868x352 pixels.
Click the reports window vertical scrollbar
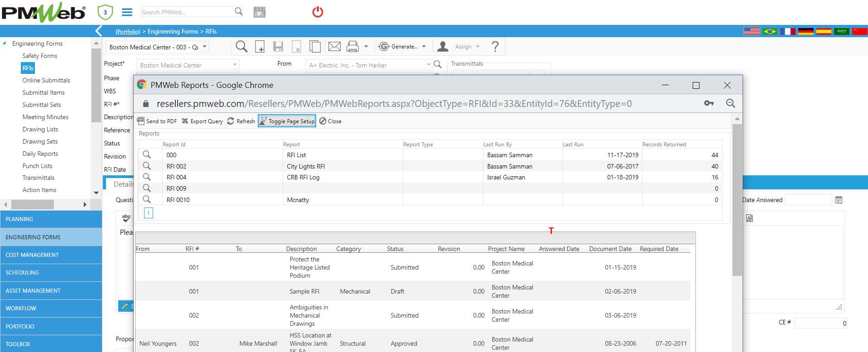(x=737, y=199)
